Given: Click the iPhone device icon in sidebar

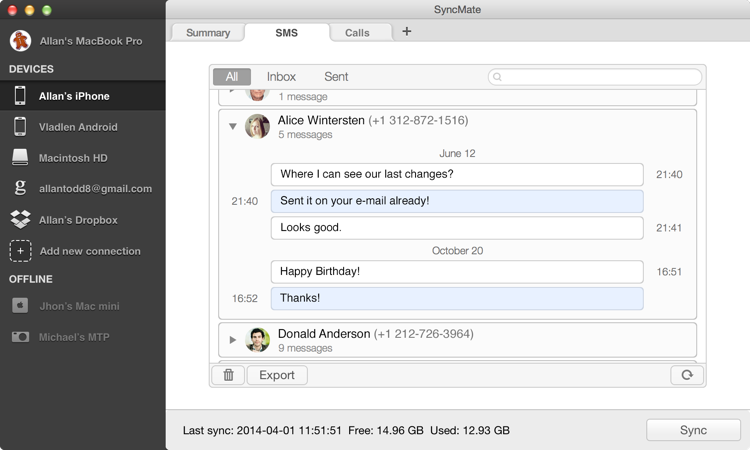Looking at the screenshot, I should coord(20,96).
